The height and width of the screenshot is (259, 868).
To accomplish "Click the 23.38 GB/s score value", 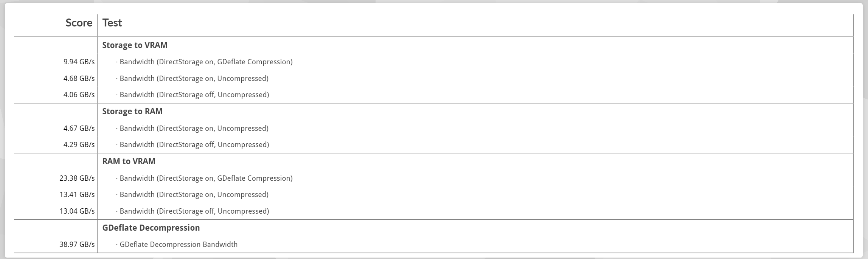I will tap(77, 178).
